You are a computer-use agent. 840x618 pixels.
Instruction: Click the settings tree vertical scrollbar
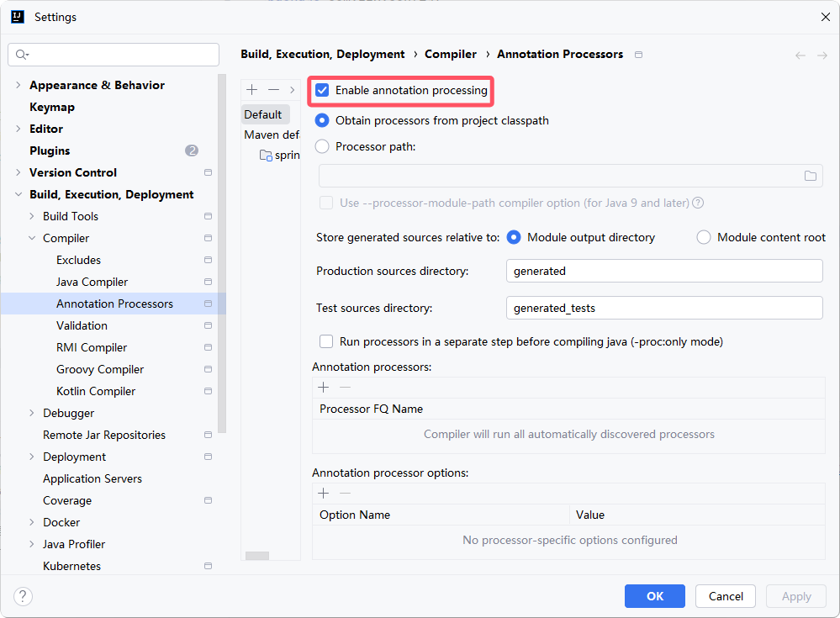click(x=222, y=253)
